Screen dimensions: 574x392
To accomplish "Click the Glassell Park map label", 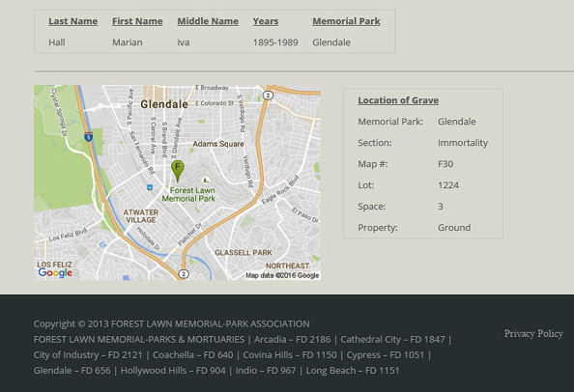I will pyautogui.click(x=244, y=253).
